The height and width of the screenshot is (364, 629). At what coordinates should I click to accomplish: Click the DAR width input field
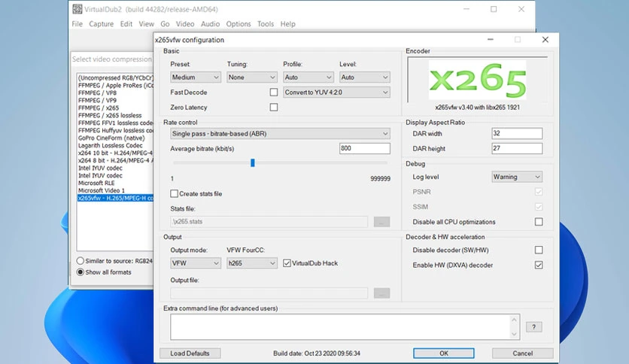[x=517, y=134]
